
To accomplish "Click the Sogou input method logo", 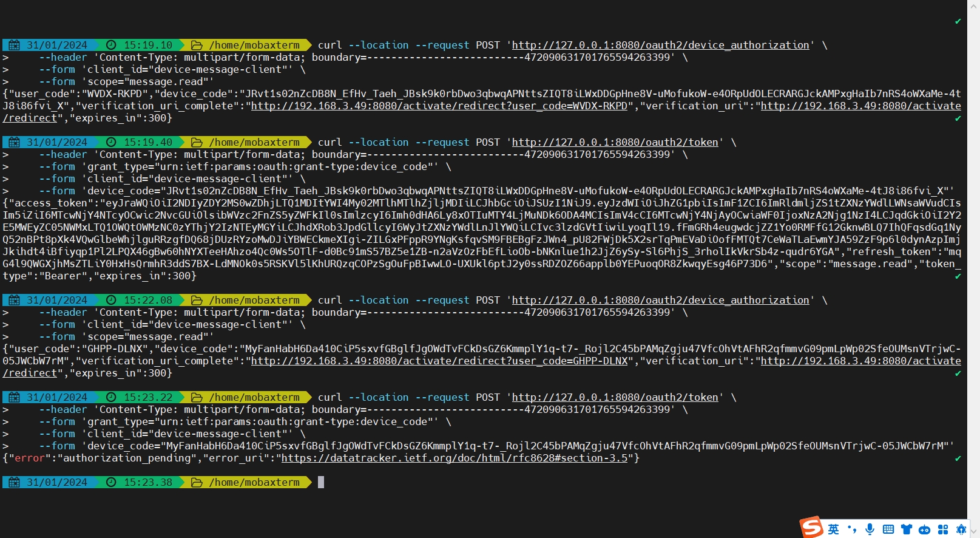I will [x=811, y=527].
